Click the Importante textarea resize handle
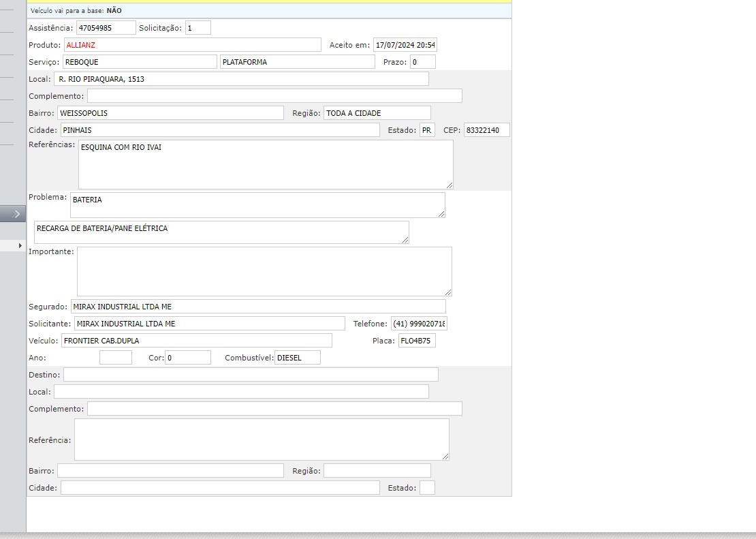 tap(447, 292)
